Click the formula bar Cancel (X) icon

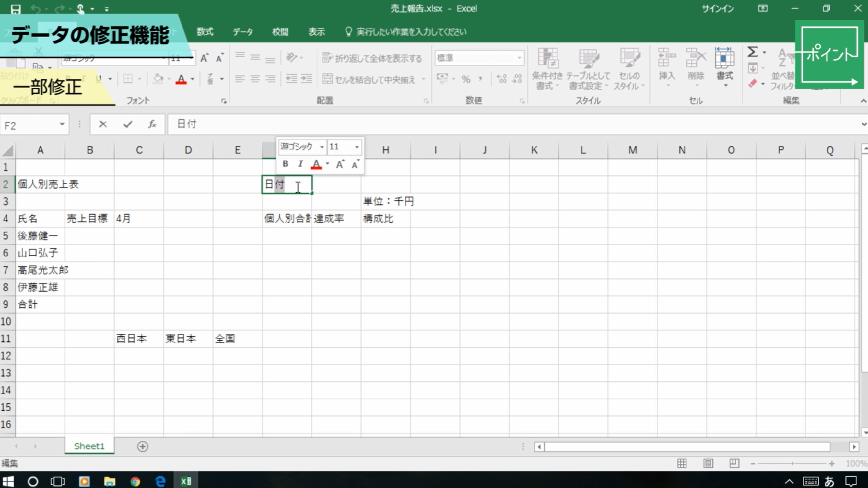tap(103, 125)
